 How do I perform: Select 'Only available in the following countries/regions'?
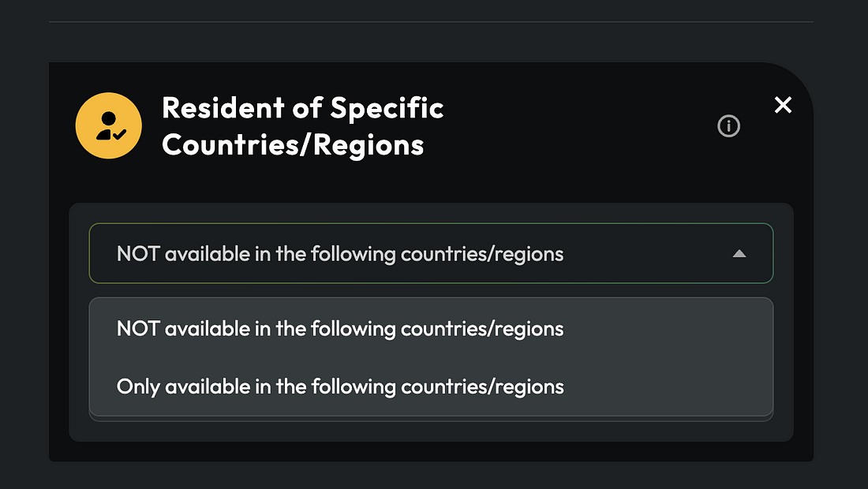point(340,386)
